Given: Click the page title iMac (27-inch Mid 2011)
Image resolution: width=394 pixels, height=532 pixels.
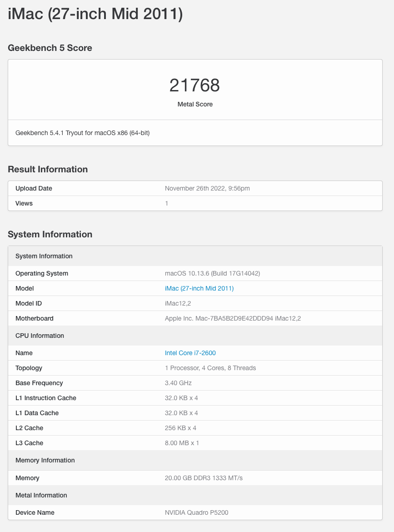Looking at the screenshot, I should (95, 14).
